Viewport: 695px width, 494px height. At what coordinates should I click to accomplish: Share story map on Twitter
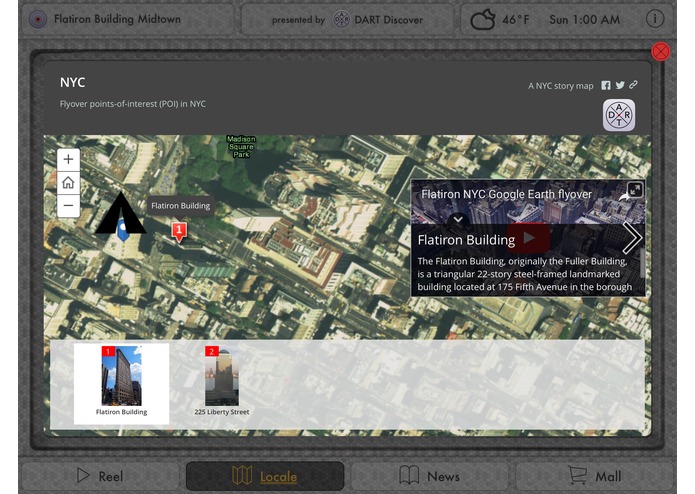click(620, 85)
